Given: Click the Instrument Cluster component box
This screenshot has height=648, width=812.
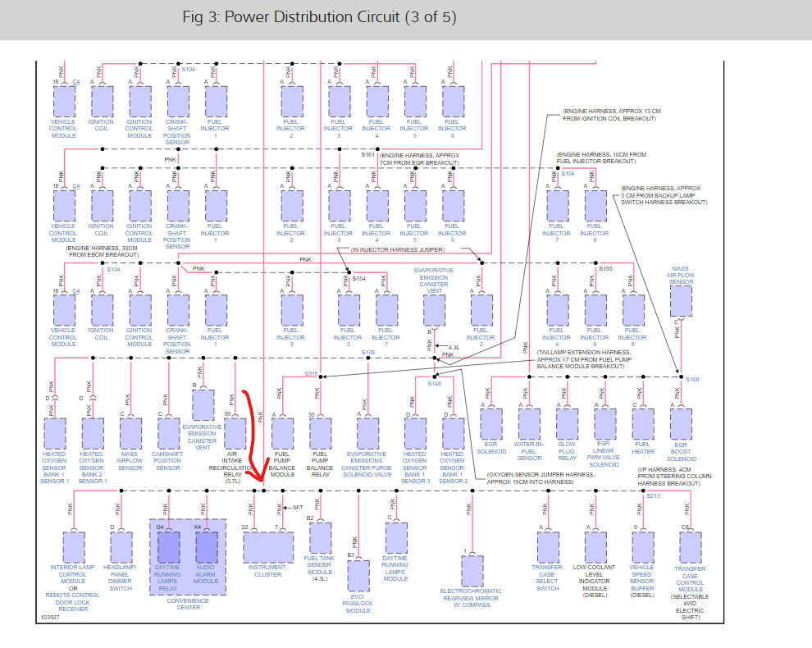Looking at the screenshot, I should (x=268, y=547).
